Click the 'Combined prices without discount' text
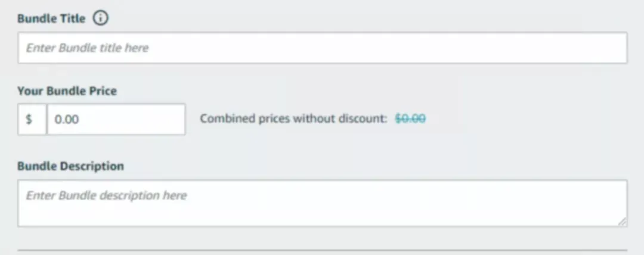 (293, 119)
